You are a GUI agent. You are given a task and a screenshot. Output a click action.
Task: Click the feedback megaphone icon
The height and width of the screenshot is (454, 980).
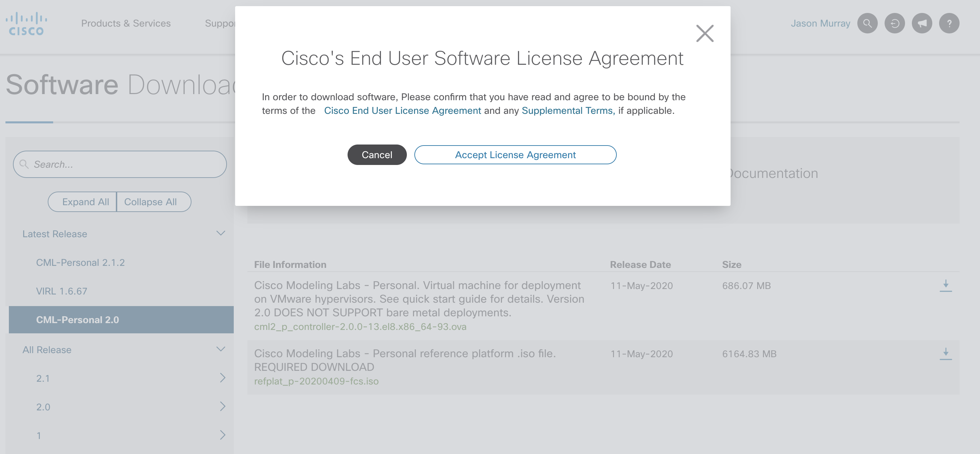point(922,23)
